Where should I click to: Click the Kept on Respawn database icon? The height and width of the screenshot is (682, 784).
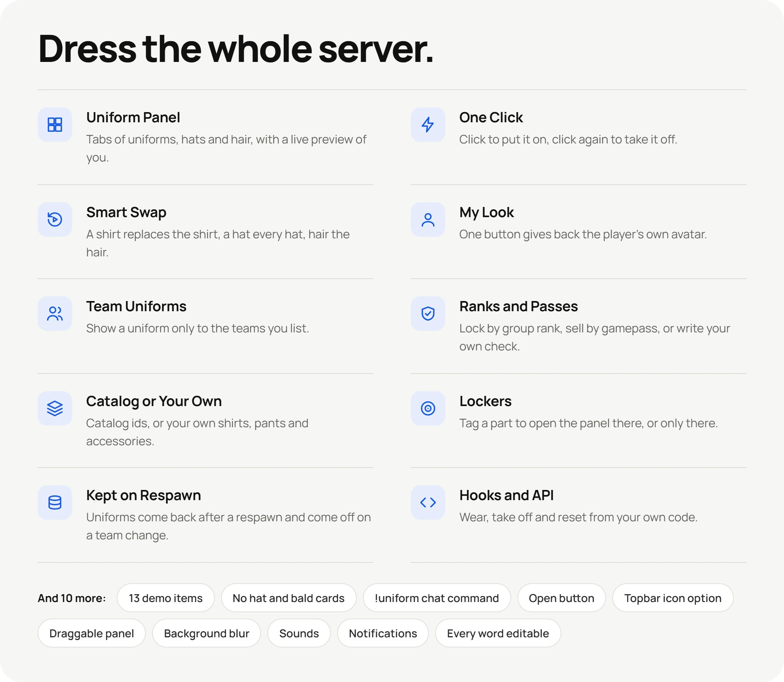pyautogui.click(x=55, y=502)
